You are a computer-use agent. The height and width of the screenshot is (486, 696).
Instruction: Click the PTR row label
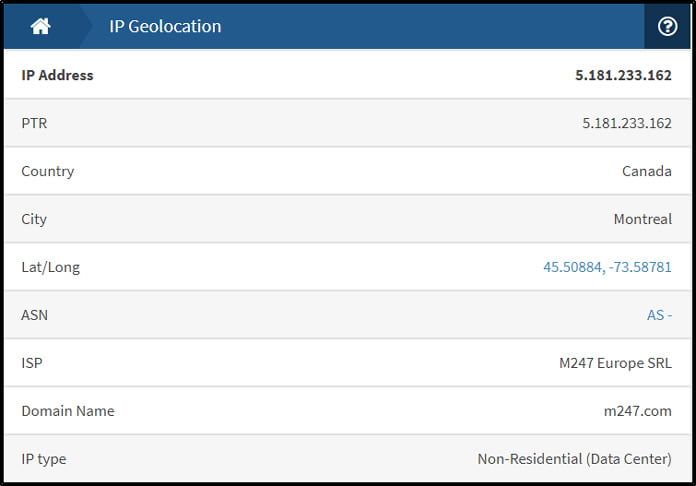34,123
